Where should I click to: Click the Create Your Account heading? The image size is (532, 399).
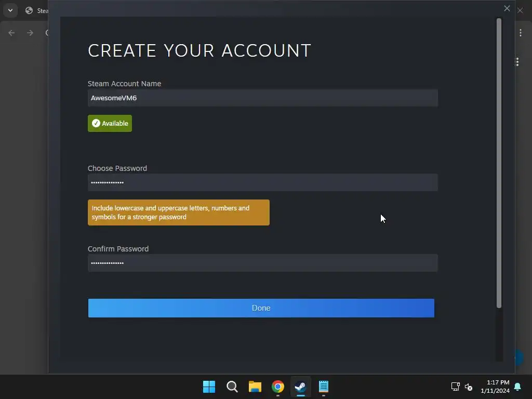click(199, 50)
